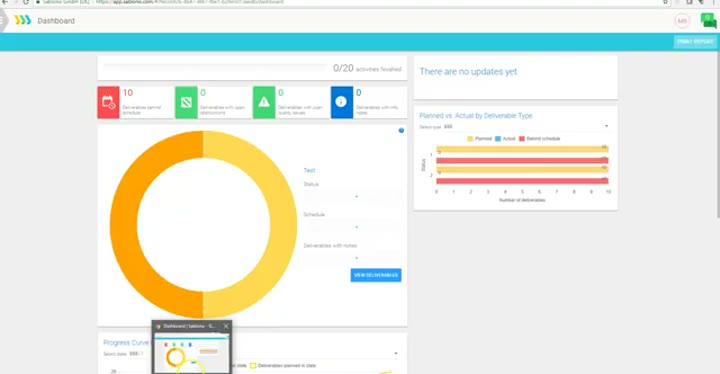Click the browser back arrow
This screenshot has width=720, height=374.
click(5, 2)
